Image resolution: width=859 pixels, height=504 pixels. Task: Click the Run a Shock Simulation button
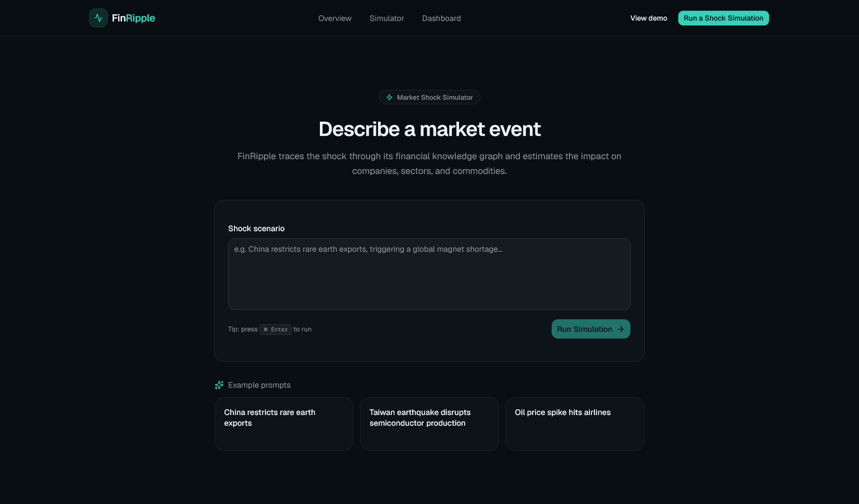723,18
